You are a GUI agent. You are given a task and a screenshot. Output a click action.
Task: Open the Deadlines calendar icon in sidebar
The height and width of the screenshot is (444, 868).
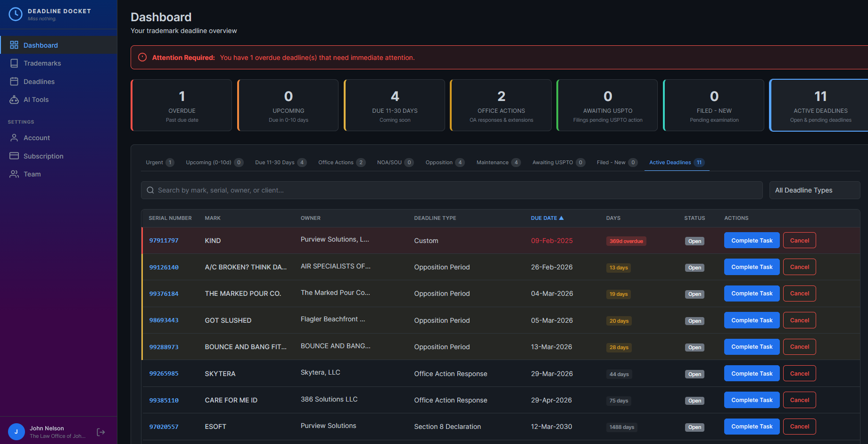15,81
